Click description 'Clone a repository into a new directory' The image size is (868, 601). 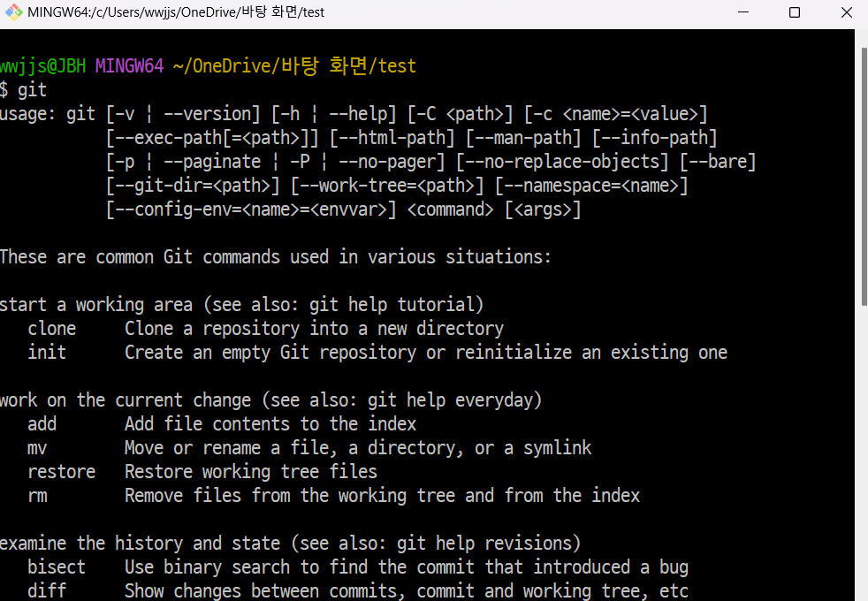tap(315, 328)
